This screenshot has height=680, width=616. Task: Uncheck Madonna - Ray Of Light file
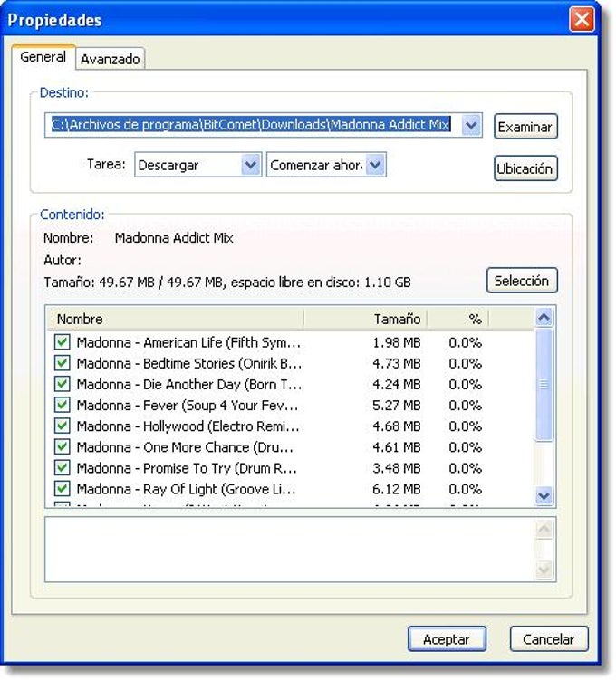coord(62,488)
